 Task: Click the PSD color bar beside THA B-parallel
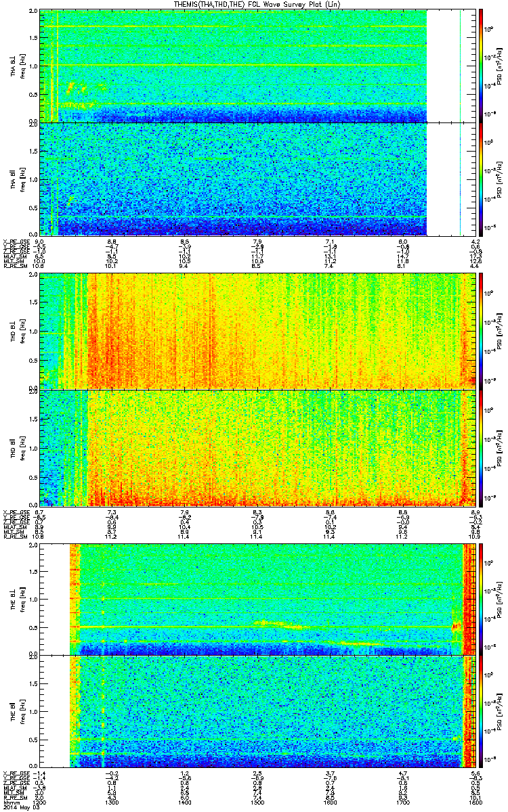click(481, 178)
